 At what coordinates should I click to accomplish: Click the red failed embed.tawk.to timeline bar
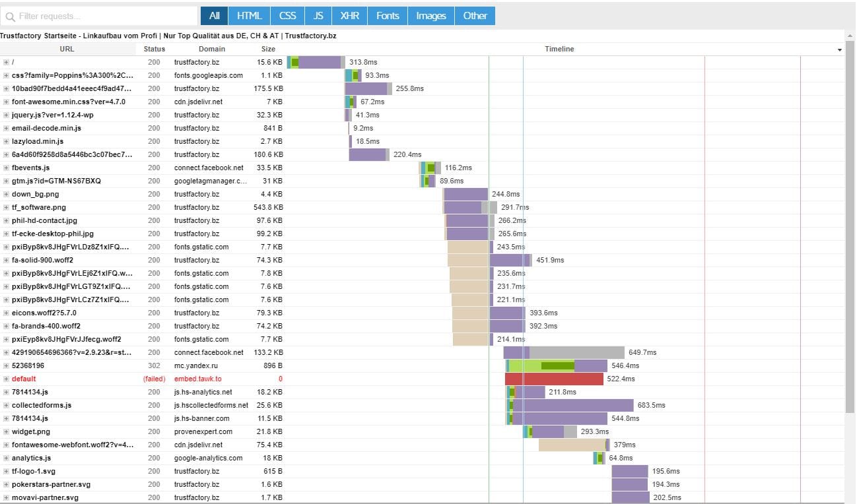click(x=554, y=379)
